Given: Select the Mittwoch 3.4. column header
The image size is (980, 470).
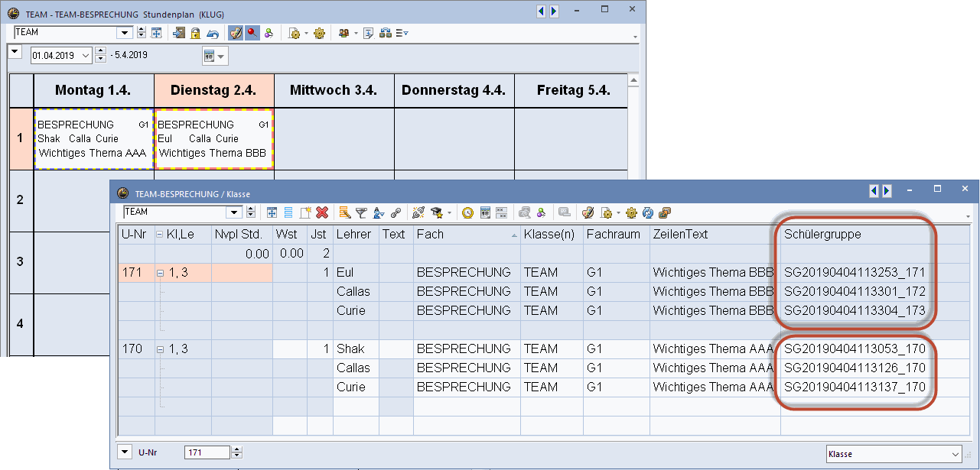Looking at the screenshot, I should tap(334, 90).
